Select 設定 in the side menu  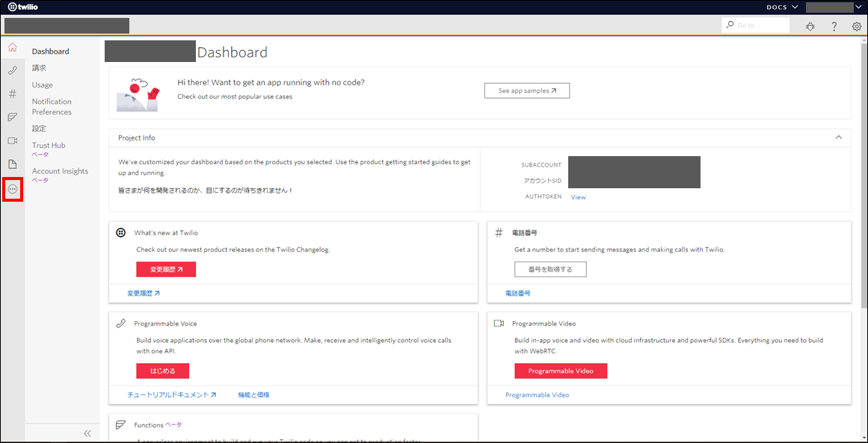click(x=39, y=128)
